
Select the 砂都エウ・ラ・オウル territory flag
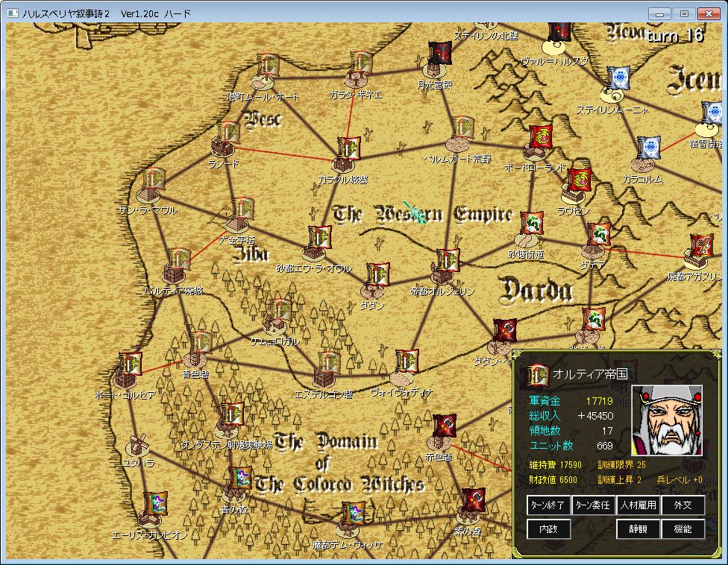(x=320, y=238)
